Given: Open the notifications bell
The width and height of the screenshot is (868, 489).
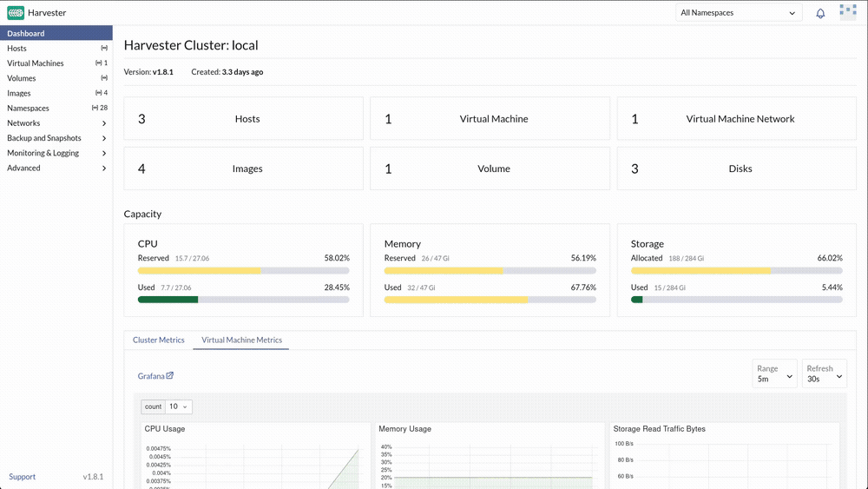Looking at the screenshot, I should [820, 13].
